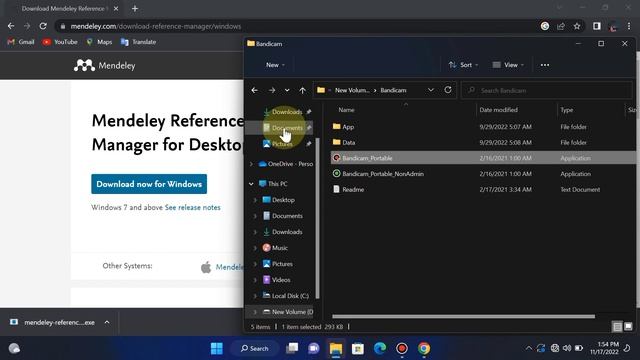Click the taskbar Search box

pos(255,349)
